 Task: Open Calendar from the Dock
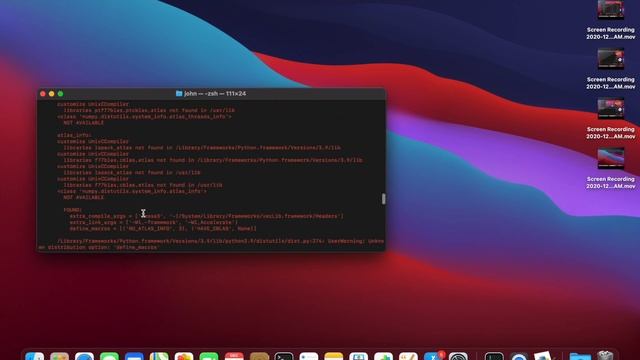[234, 356]
